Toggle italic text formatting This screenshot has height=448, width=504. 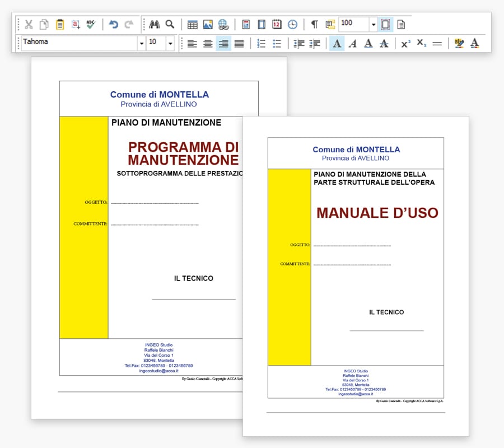click(352, 44)
